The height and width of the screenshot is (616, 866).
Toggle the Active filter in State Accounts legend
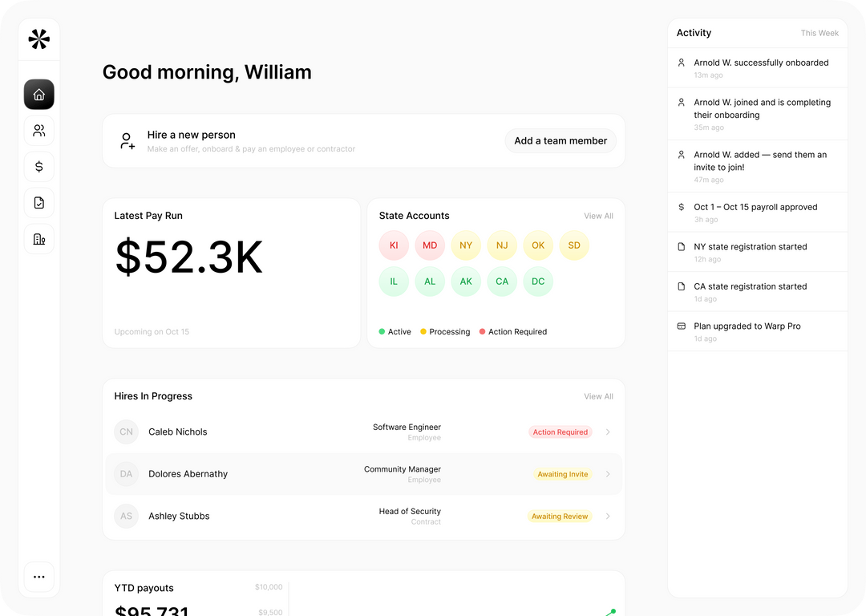[395, 331]
